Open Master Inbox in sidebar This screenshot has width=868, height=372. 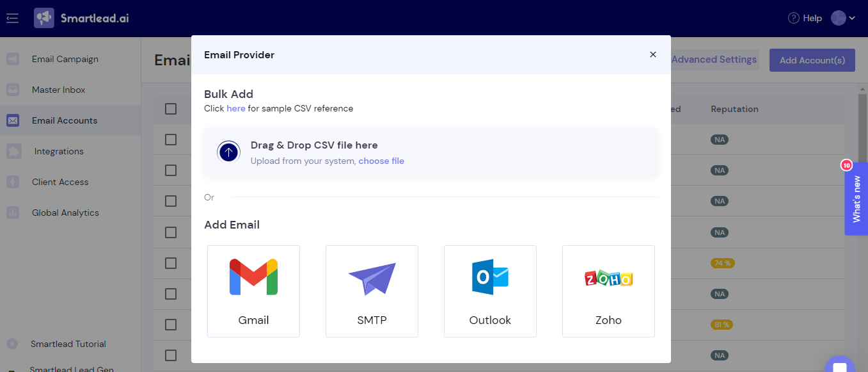coord(59,90)
